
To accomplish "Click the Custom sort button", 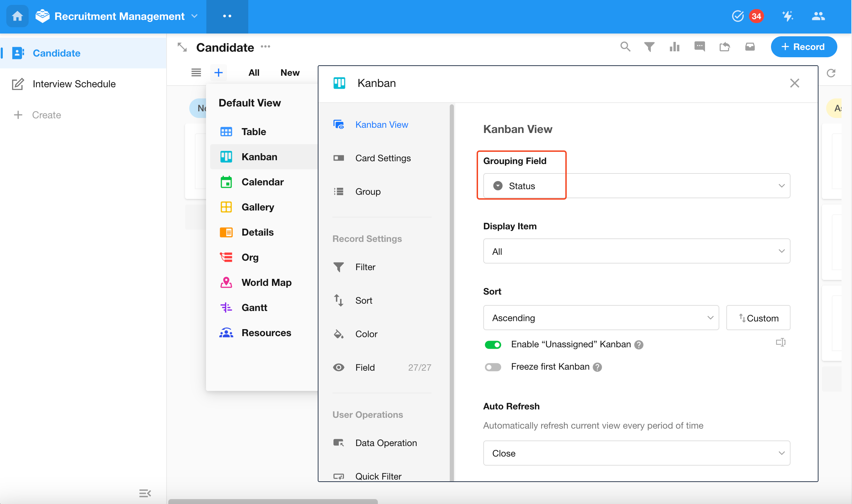I will pyautogui.click(x=758, y=318).
